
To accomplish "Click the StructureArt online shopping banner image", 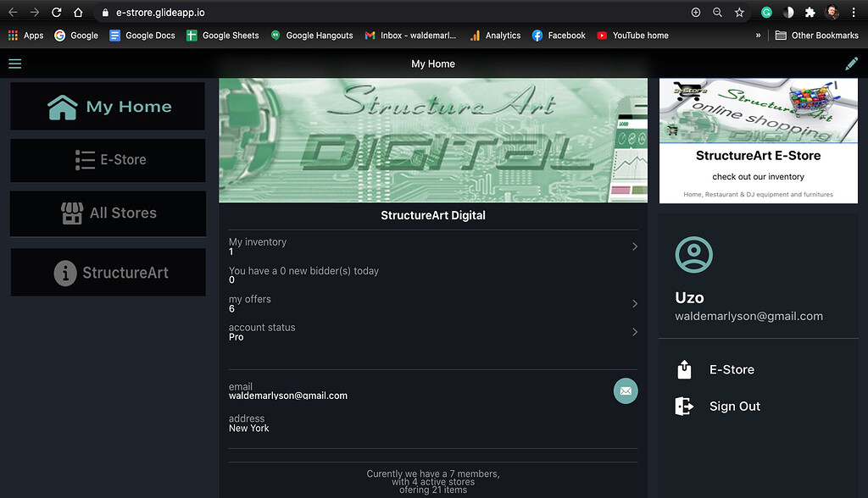I will (758, 109).
